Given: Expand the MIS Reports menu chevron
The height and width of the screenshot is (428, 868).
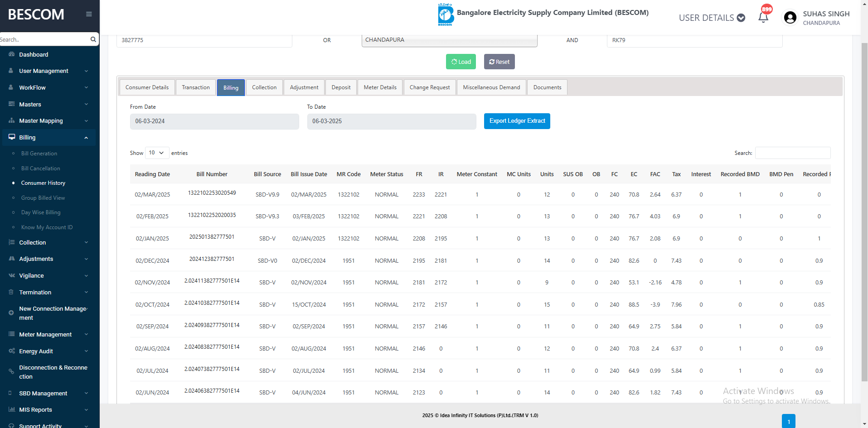Looking at the screenshot, I should [86, 409].
